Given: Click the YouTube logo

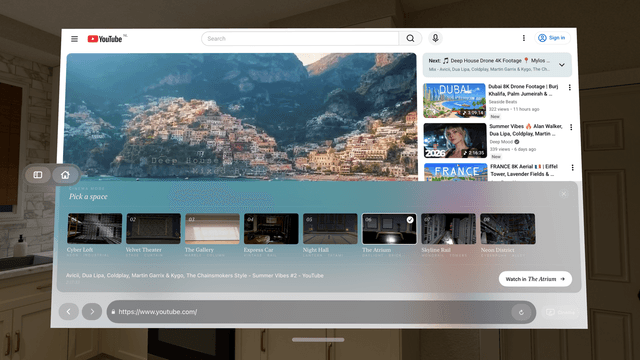Looking at the screenshot, I should click(x=105, y=39).
